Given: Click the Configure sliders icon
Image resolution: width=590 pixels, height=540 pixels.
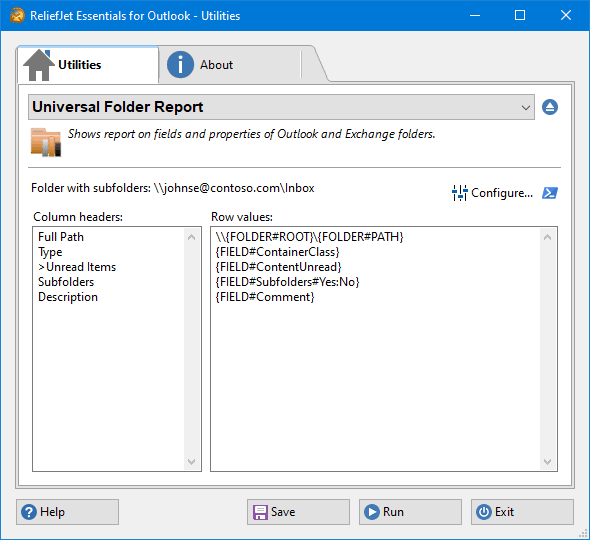Looking at the screenshot, I should [459, 193].
